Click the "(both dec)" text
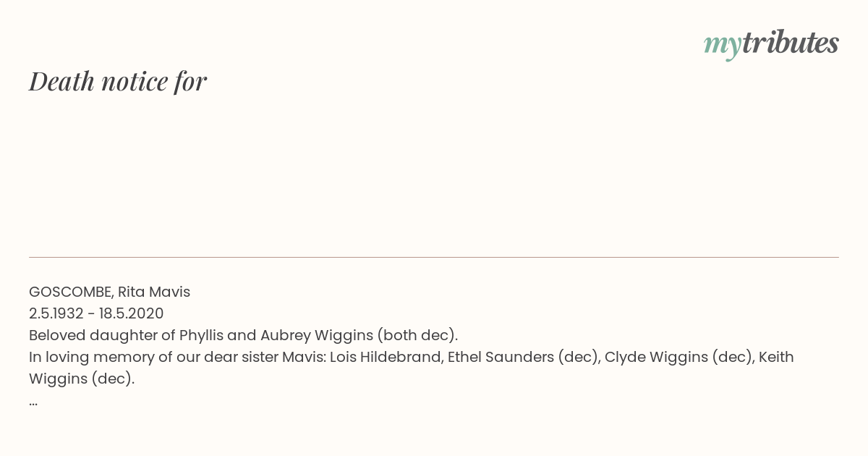Image resolution: width=868 pixels, height=456 pixels. [417, 336]
